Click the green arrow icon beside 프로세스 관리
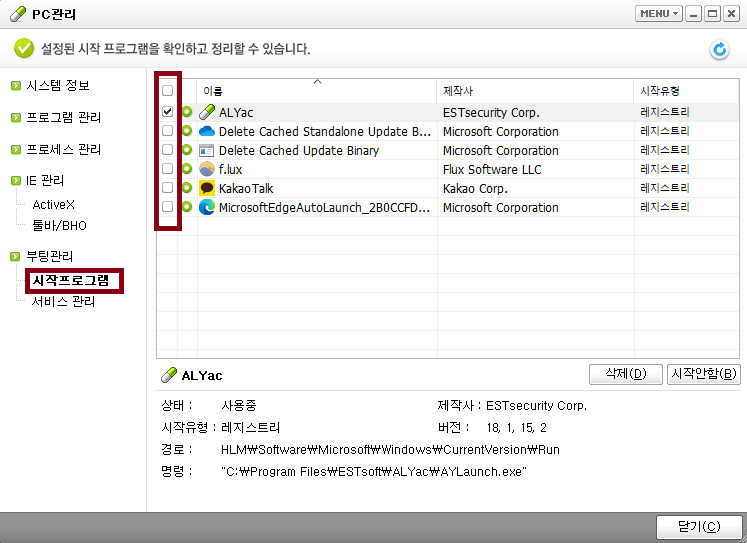The height and width of the screenshot is (543, 747). pos(16,150)
